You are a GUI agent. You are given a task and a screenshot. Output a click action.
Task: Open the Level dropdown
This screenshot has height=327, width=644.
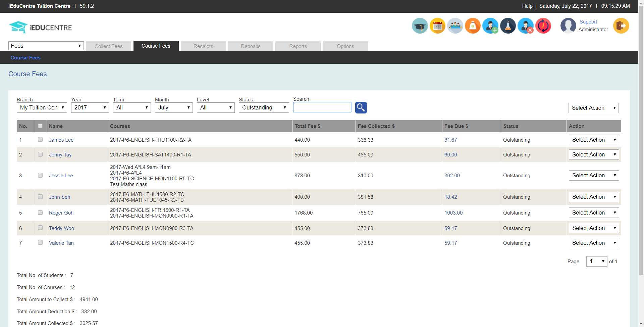pos(216,107)
